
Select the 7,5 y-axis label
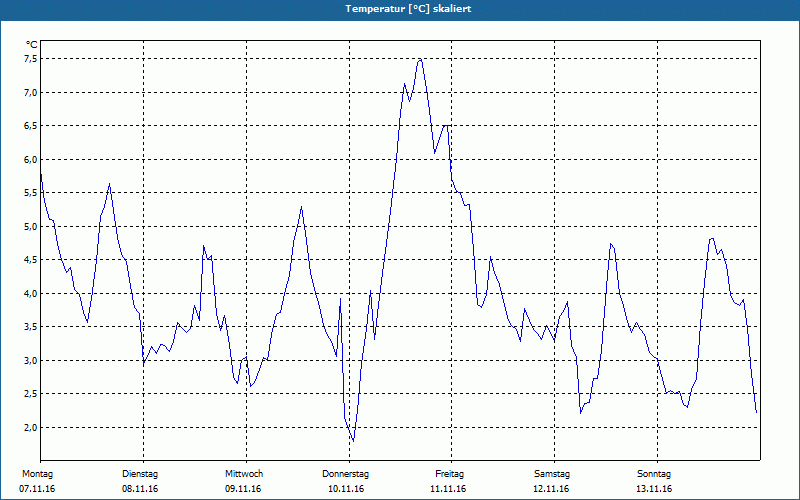(x=30, y=59)
